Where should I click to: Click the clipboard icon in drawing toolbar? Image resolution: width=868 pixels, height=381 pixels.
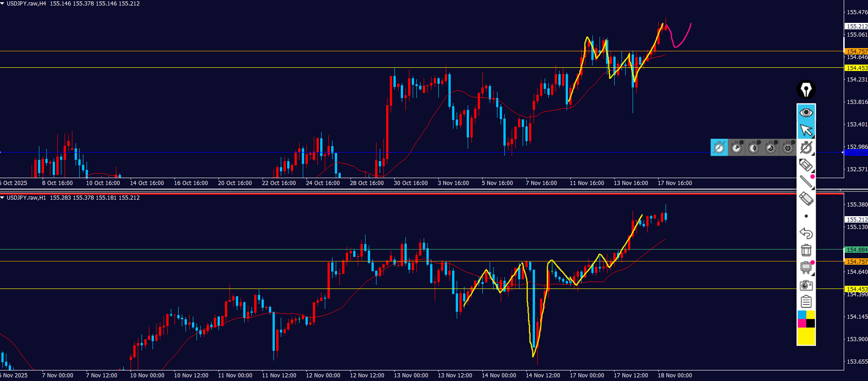(x=806, y=302)
